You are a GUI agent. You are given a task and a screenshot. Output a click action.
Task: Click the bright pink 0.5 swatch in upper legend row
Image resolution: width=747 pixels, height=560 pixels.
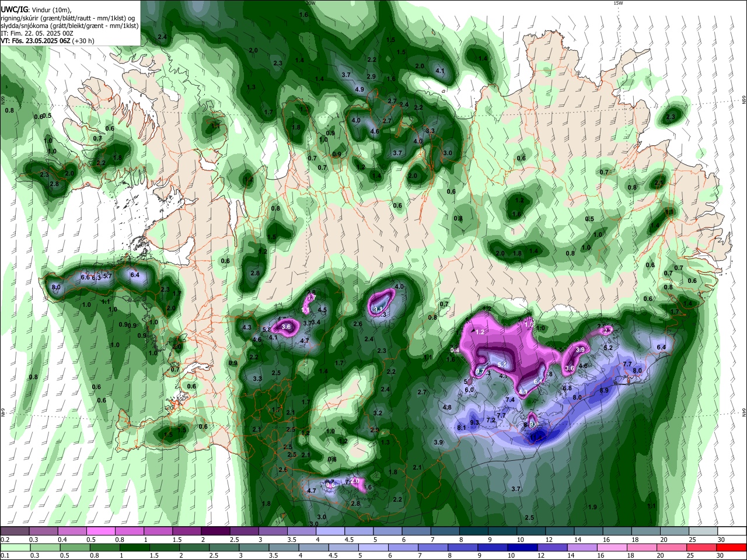click(100, 531)
